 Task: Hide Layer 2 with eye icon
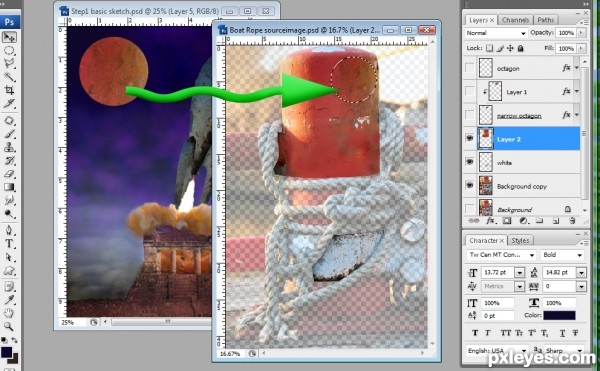470,138
